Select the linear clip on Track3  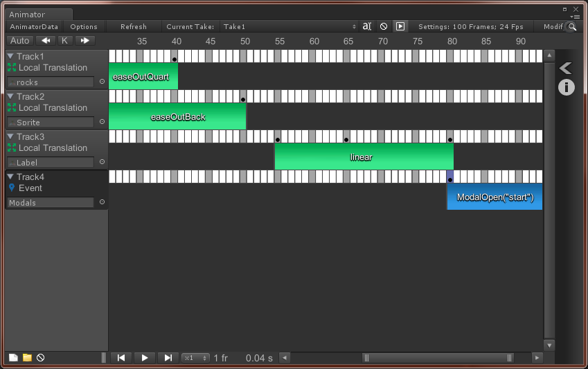(x=364, y=156)
